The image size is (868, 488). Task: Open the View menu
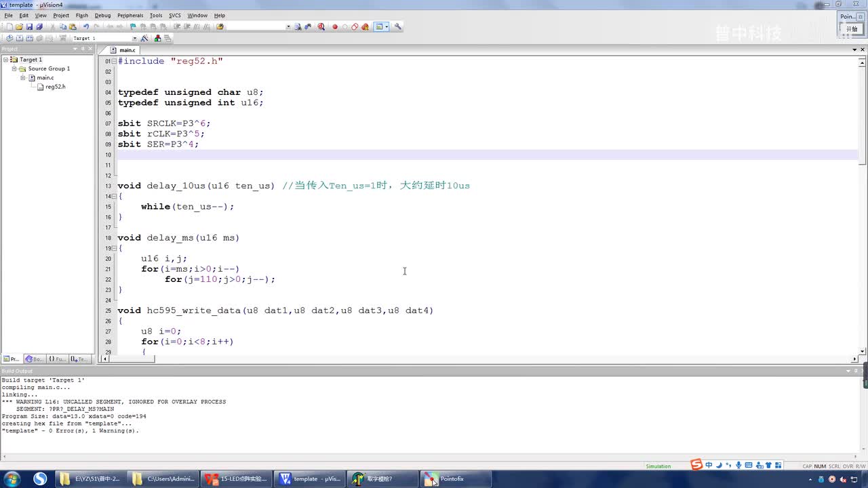pos(41,15)
